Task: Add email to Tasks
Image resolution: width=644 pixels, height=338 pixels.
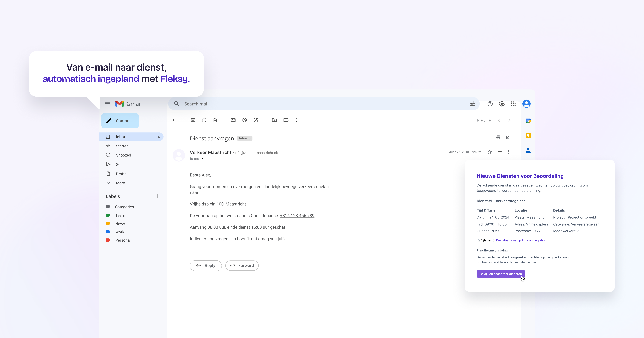Action: click(256, 120)
